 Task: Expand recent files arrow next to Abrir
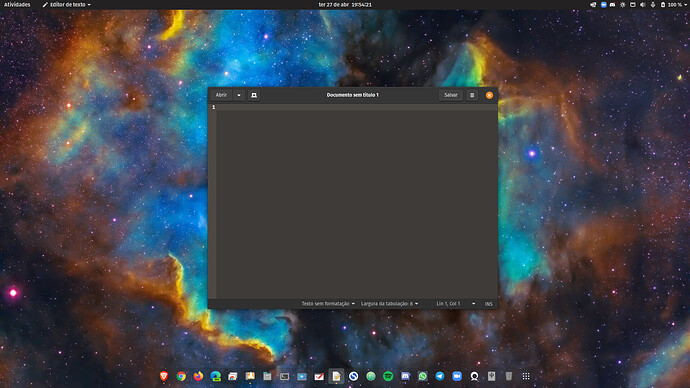[x=239, y=95]
